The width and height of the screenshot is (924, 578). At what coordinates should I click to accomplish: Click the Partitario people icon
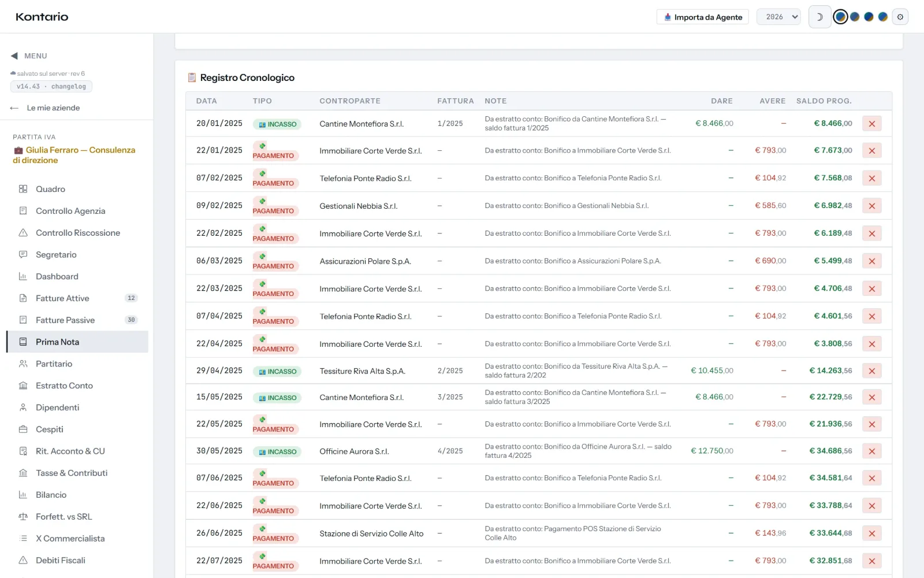click(23, 364)
